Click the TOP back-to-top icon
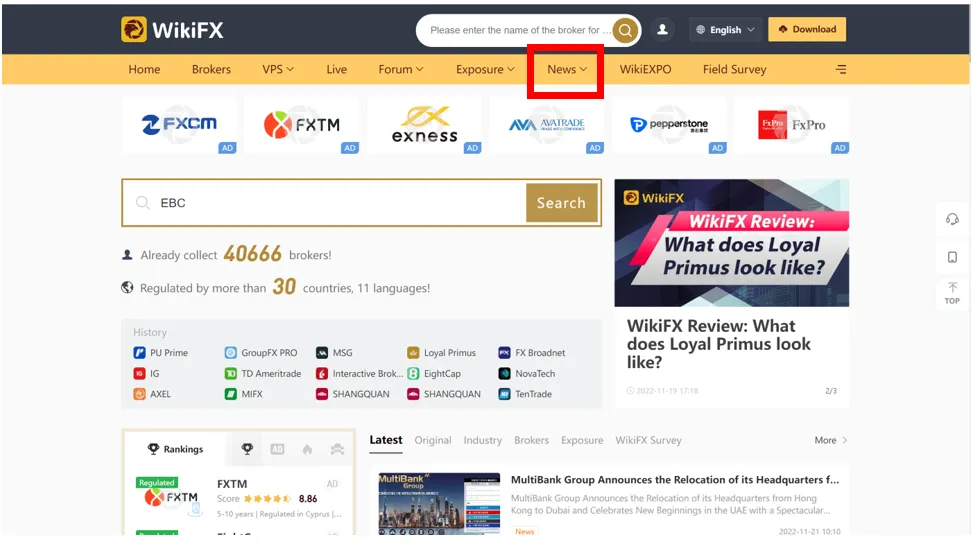Image resolution: width=973 pixels, height=548 pixels. pos(952,293)
